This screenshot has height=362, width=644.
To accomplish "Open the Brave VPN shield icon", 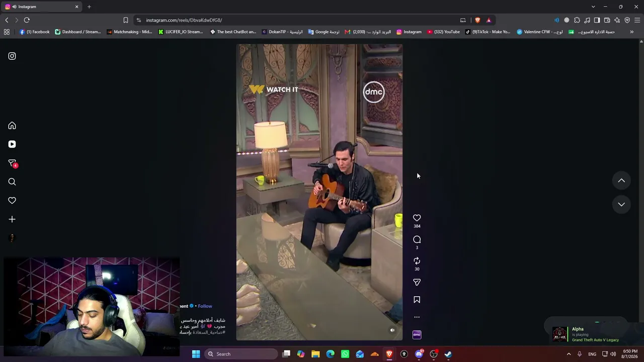I will (627, 20).
